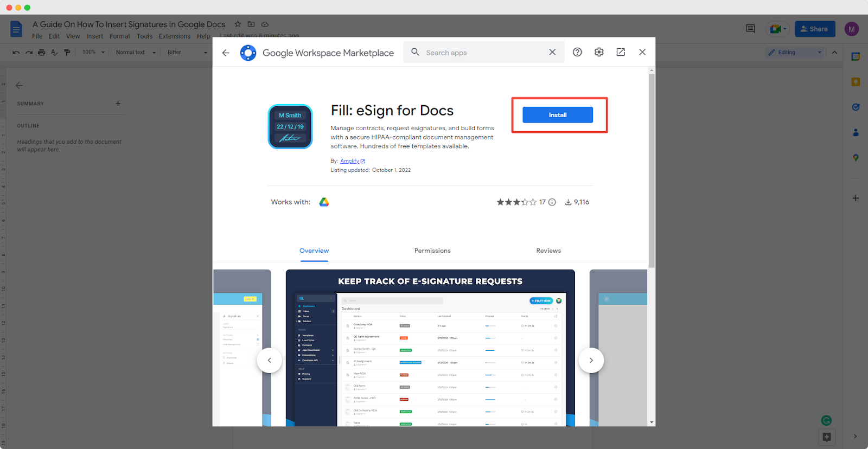Open the File menu in Docs
The height and width of the screenshot is (449, 868).
37,36
